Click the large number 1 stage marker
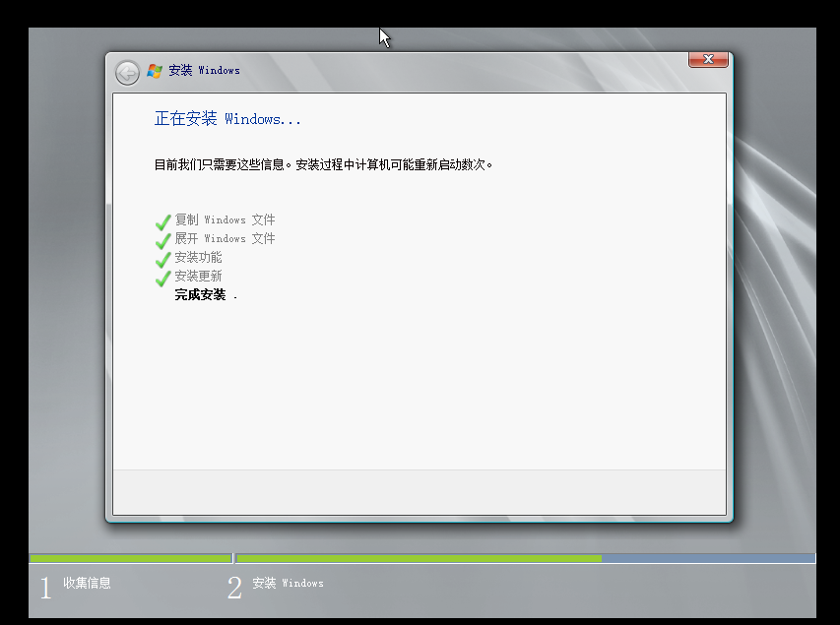Screen dimensions: 840x625 point(46,588)
